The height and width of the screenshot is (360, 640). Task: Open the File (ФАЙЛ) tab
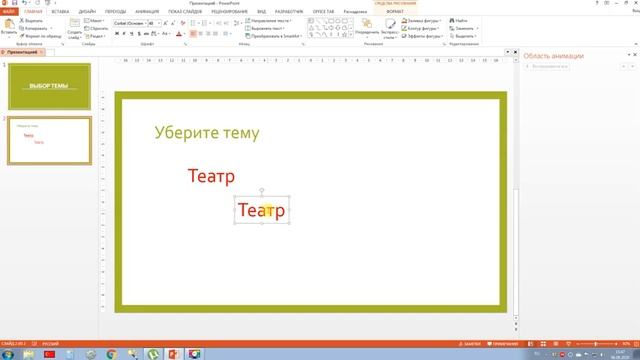tap(9, 11)
